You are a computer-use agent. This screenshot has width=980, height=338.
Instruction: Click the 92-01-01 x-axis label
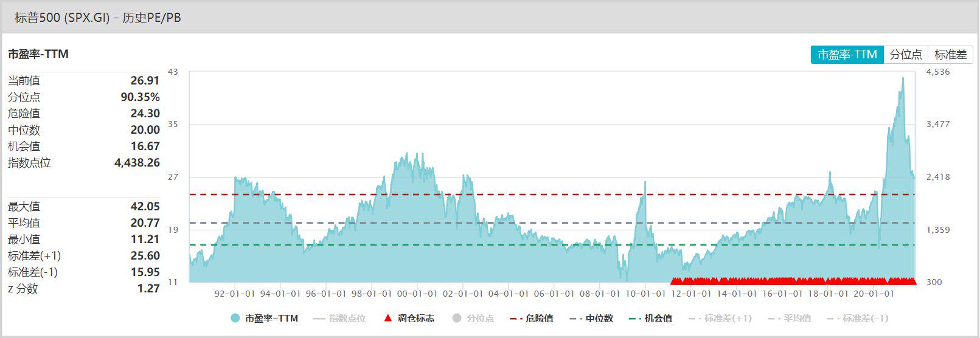click(x=235, y=294)
